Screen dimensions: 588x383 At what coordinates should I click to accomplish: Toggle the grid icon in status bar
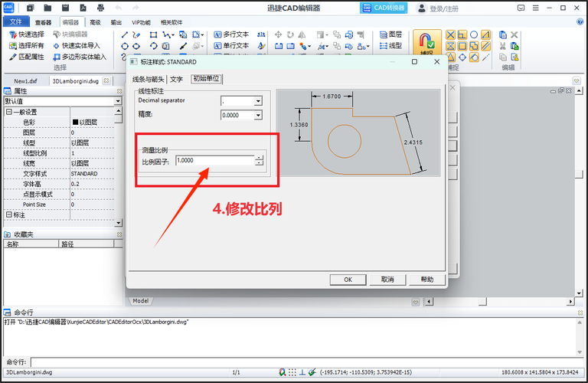tap(292, 372)
